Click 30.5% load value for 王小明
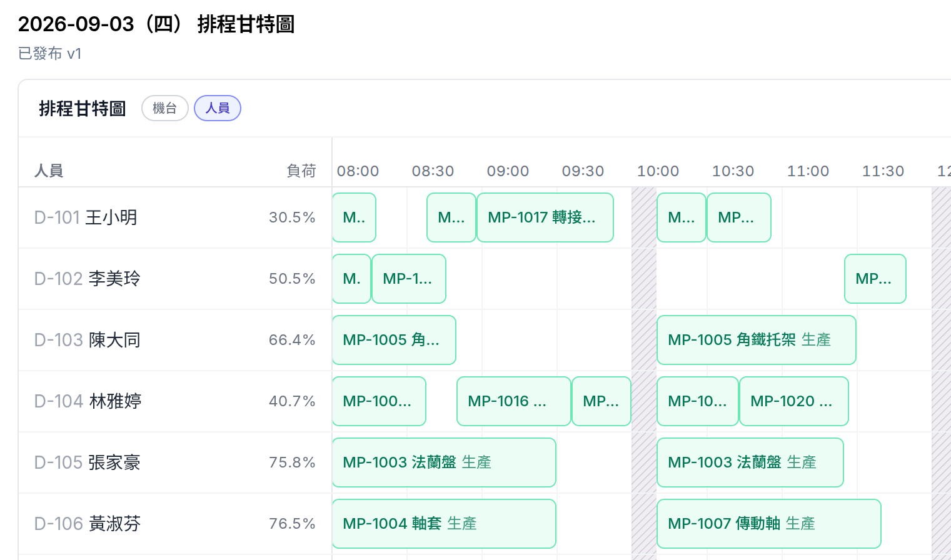 [292, 217]
